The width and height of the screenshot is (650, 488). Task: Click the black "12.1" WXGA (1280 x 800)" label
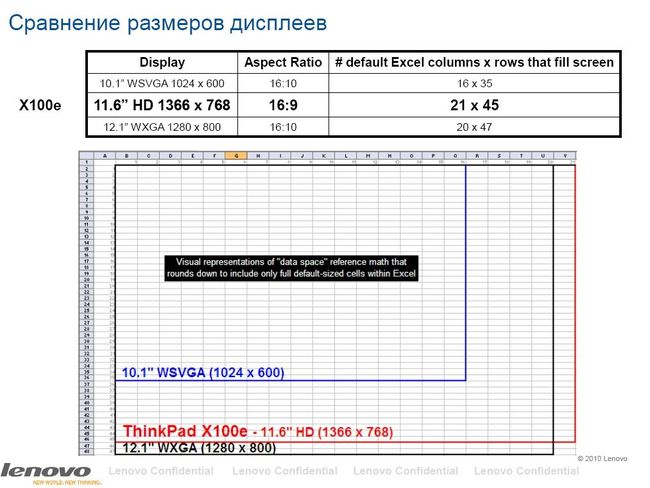coord(199,448)
